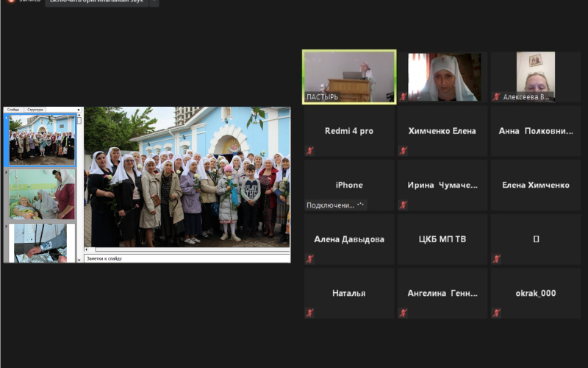Click the horizontal scrollbar under the slide
Image resolution: width=588 pixels, height=368 pixels.
(187, 250)
